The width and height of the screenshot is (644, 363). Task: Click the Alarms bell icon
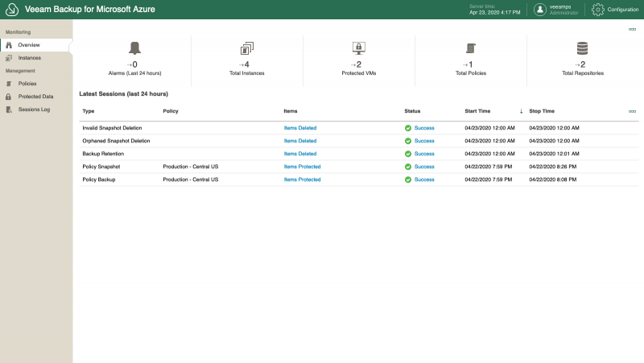coord(134,48)
